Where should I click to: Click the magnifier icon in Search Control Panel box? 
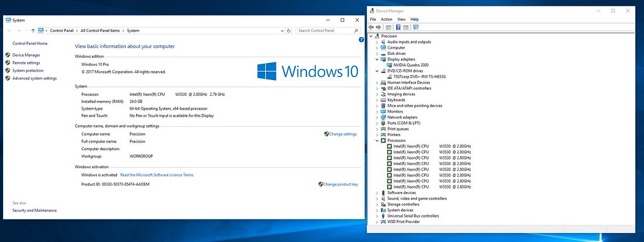click(356, 30)
